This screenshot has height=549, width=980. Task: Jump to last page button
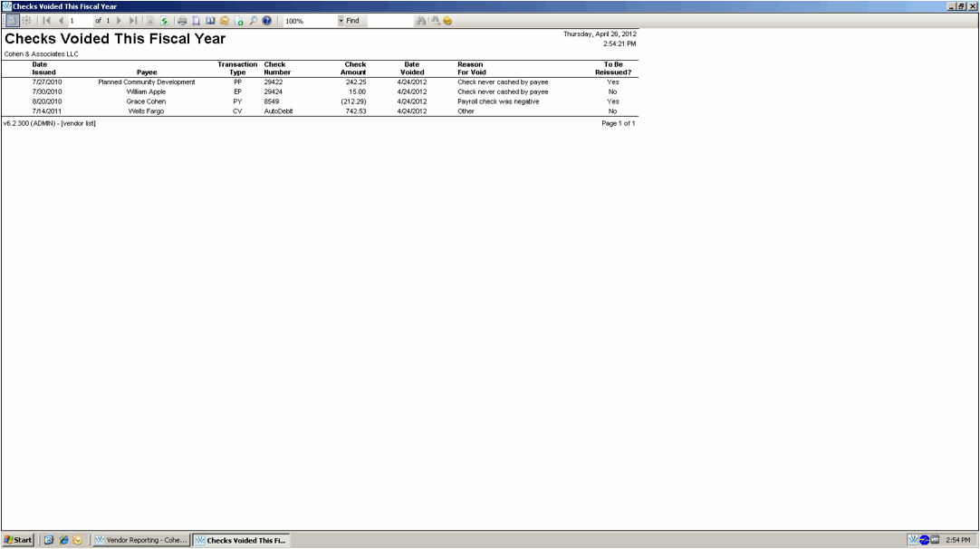point(133,21)
